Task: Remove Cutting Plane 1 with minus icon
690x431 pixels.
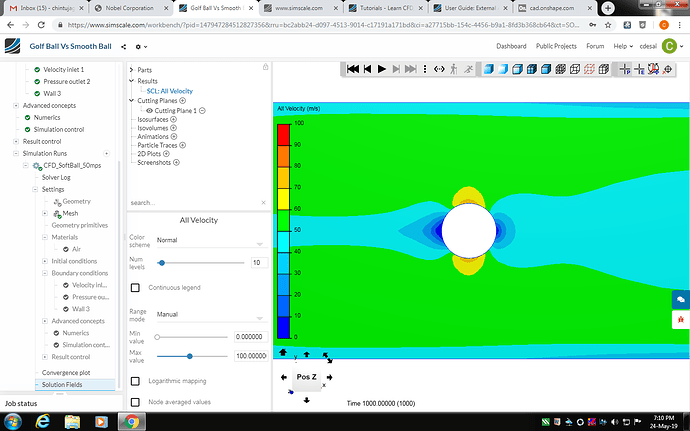Action: pyautogui.click(x=202, y=110)
